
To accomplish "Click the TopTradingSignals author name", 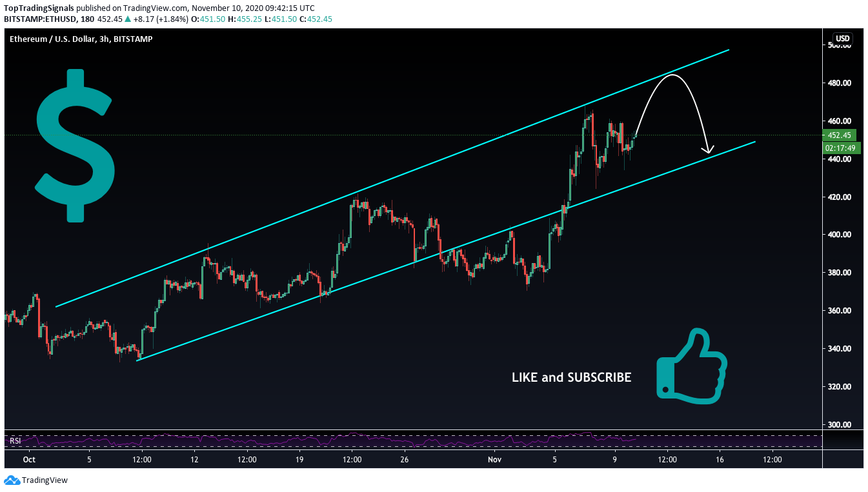I will coord(39,8).
